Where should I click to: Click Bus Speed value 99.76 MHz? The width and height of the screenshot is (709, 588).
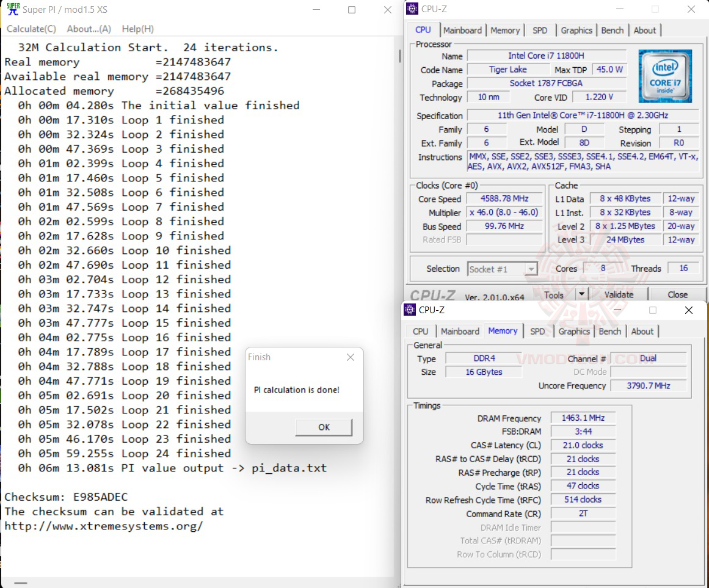click(504, 226)
